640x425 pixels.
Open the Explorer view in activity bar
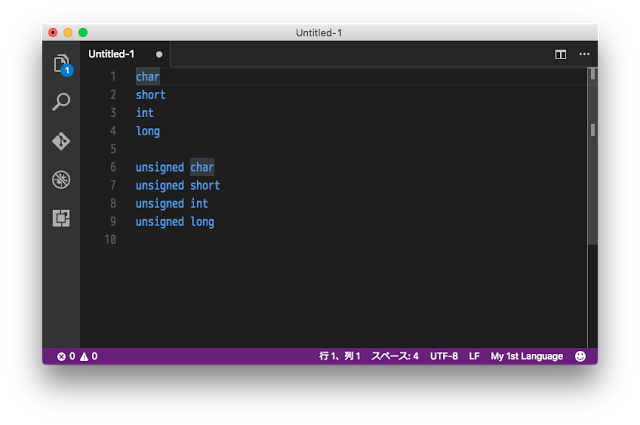[61, 64]
